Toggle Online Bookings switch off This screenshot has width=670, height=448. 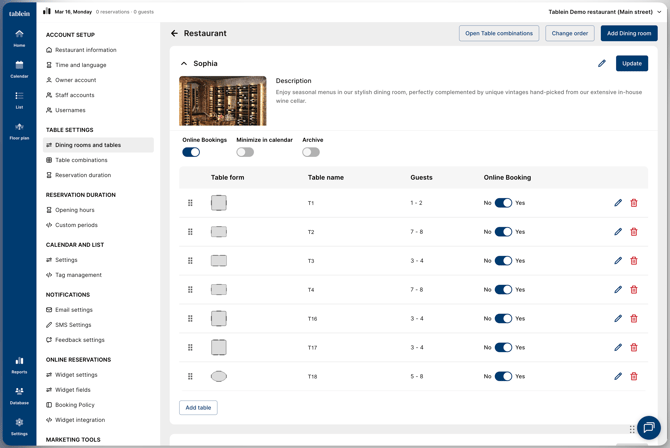coord(191,152)
